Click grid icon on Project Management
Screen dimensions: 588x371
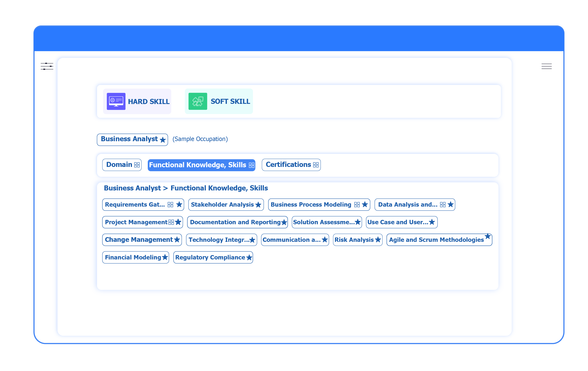(171, 222)
